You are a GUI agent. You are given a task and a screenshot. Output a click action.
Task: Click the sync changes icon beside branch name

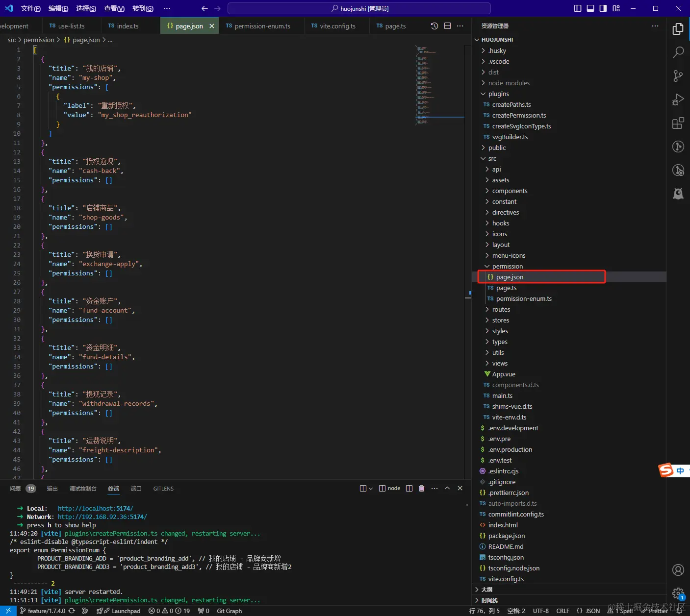(72, 611)
